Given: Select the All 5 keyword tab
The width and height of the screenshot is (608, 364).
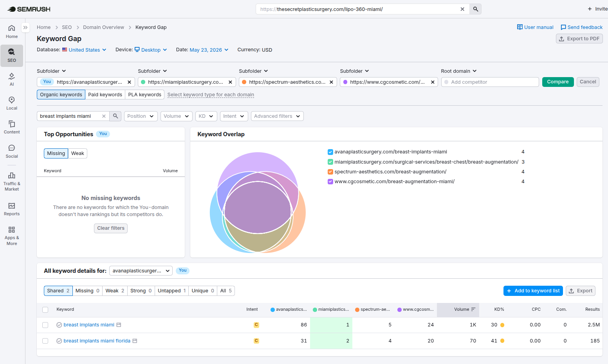Looking at the screenshot, I should point(226,291).
